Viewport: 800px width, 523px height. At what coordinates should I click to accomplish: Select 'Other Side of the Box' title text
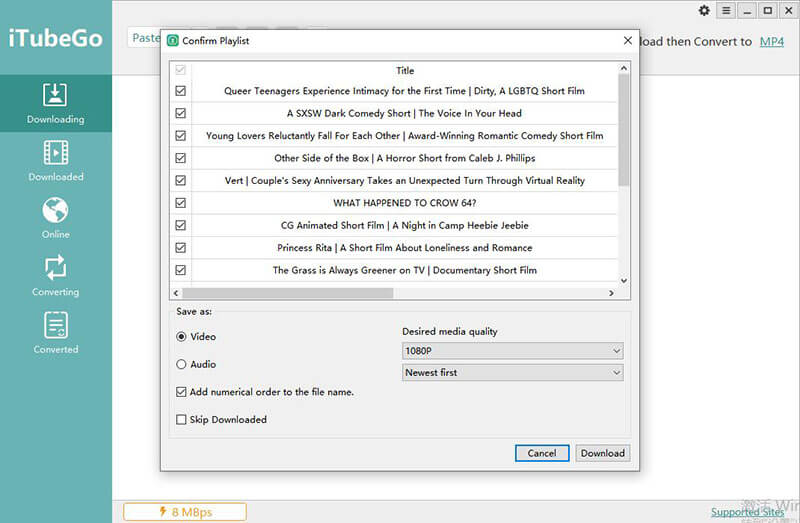(405, 158)
